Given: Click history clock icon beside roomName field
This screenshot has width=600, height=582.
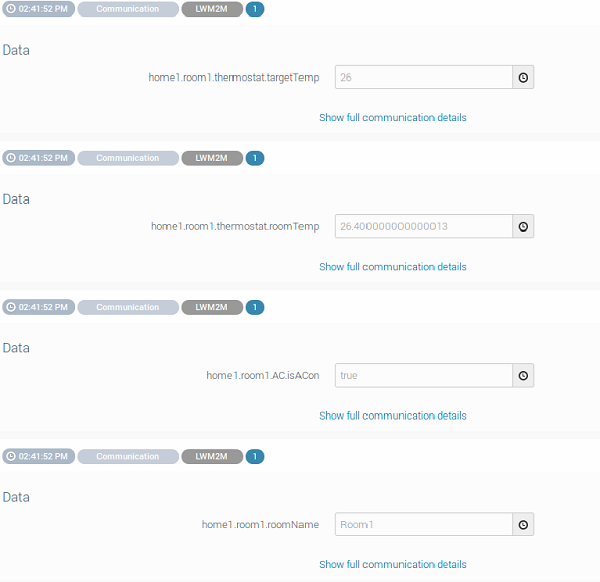Looking at the screenshot, I should click(x=523, y=524).
